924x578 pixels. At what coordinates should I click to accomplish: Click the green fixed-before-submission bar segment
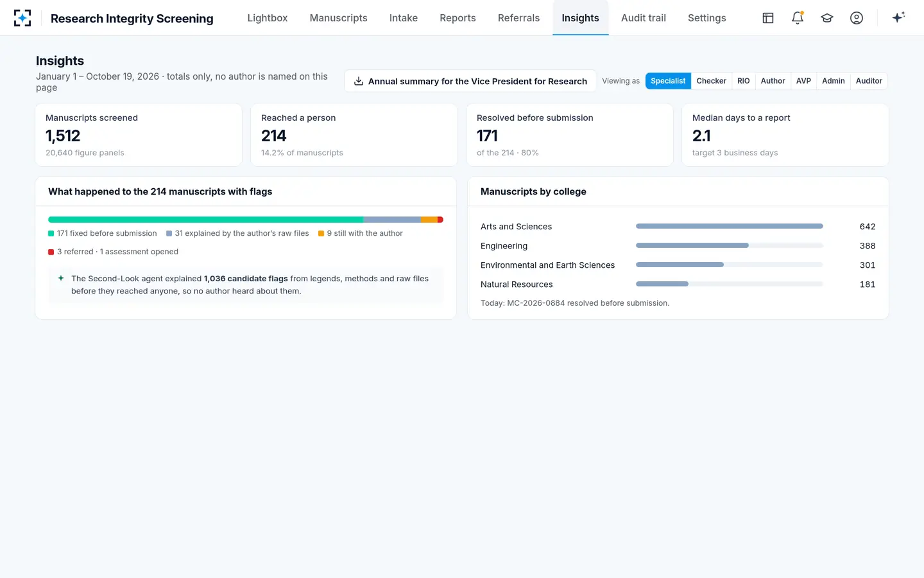[x=206, y=220]
